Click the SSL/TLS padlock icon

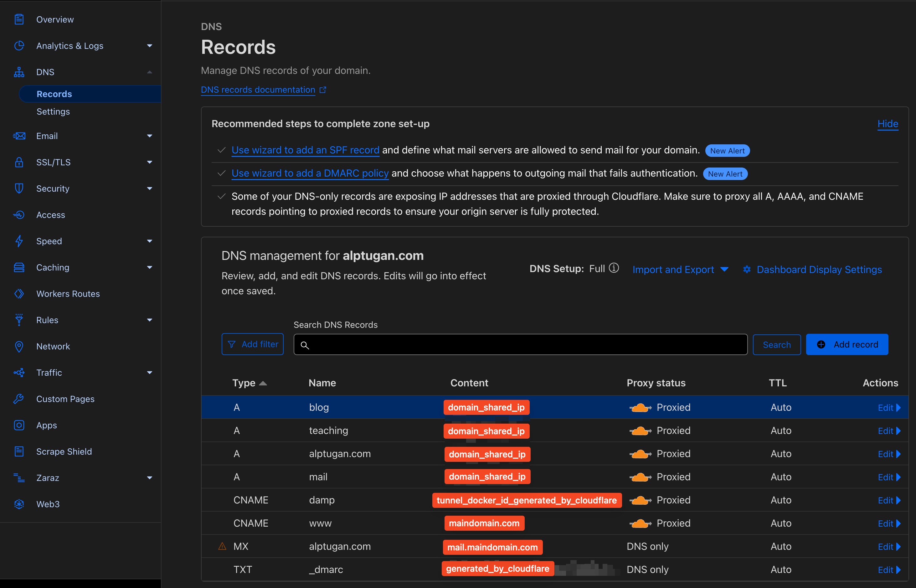pos(19,162)
